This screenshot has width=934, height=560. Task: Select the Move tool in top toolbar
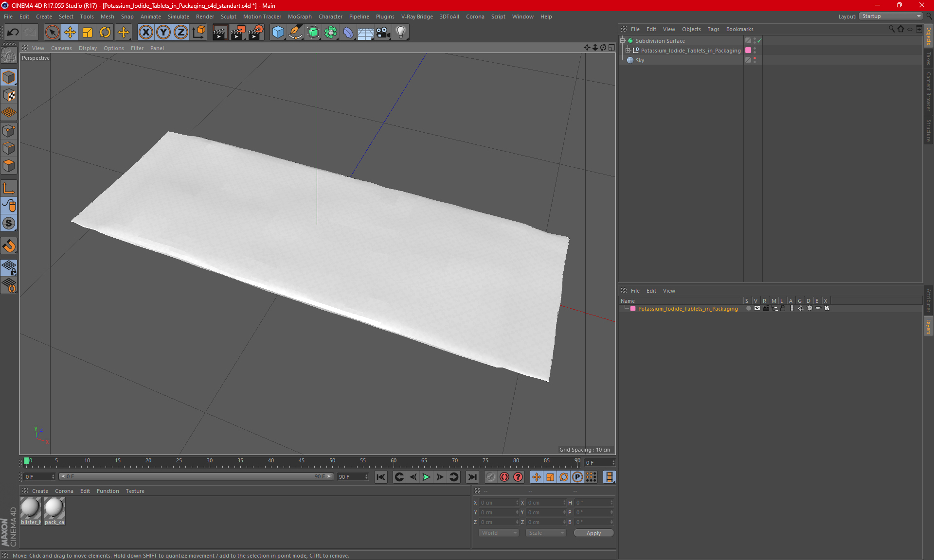click(70, 32)
